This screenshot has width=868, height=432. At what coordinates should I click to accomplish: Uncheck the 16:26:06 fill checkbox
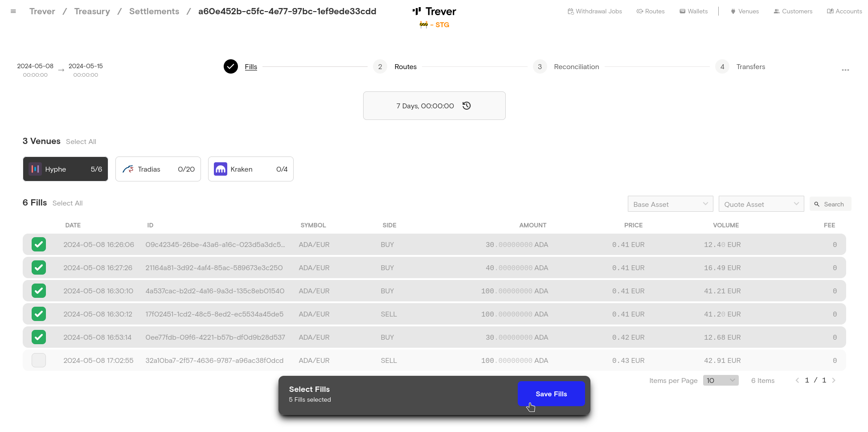(39, 244)
